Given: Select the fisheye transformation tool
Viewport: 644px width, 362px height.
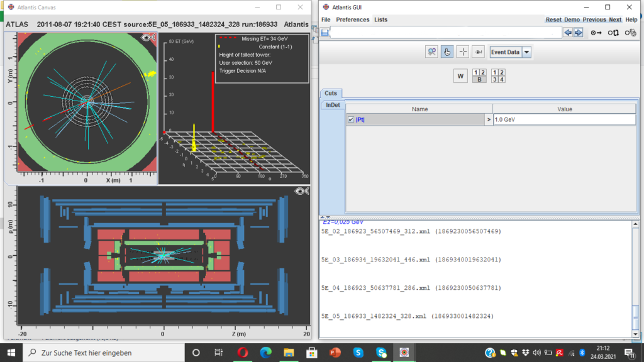Looking at the screenshot, I should click(x=478, y=52).
